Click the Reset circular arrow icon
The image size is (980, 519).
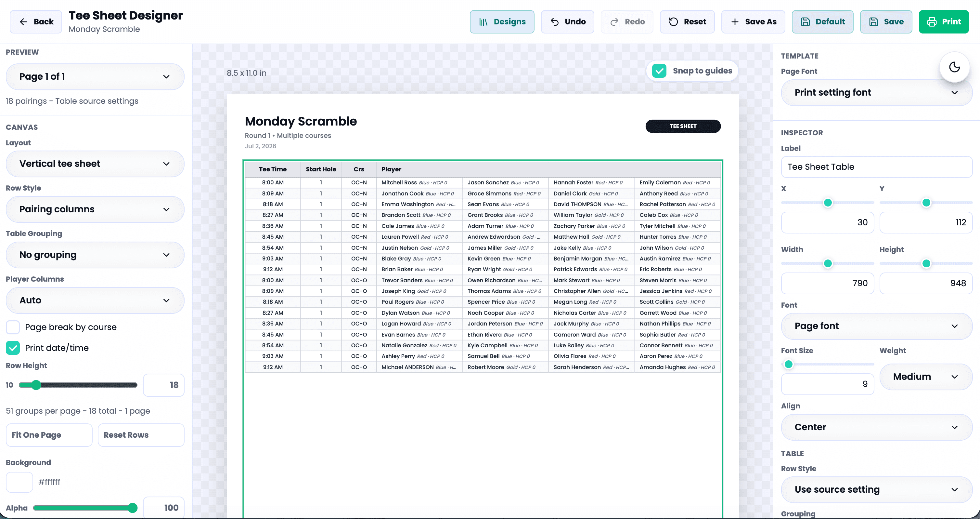tap(673, 22)
